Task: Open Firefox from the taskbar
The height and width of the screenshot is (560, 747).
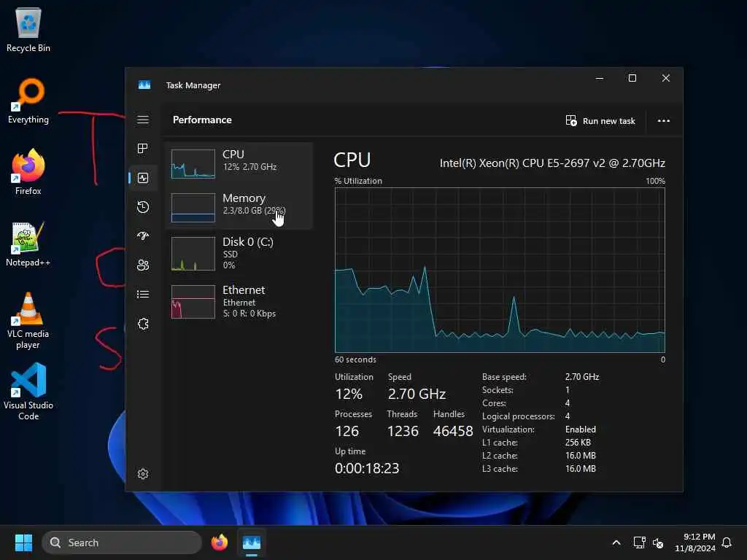Action: pos(220,542)
